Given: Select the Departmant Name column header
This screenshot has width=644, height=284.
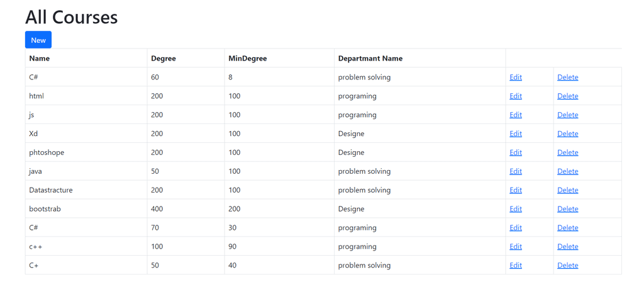Looking at the screenshot, I should pyautogui.click(x=370, y=59).
